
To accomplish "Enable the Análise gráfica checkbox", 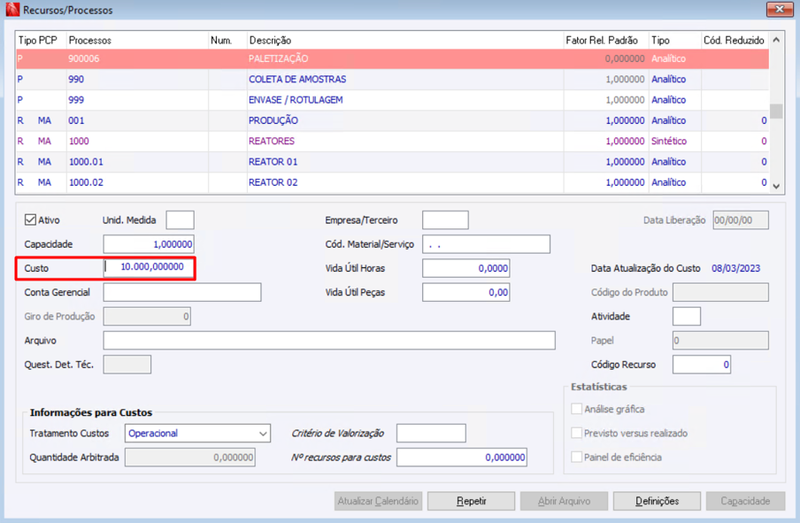I will [x=577, y=409].
